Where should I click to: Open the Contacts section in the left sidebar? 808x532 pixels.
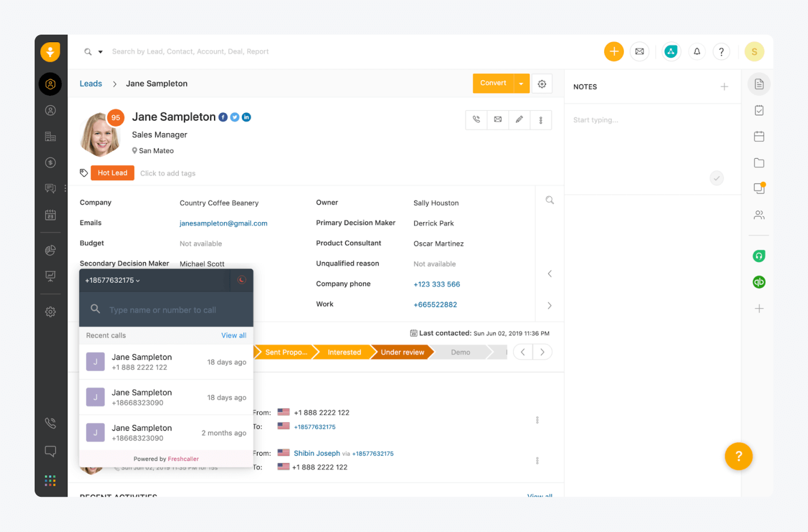pos(50,110)
